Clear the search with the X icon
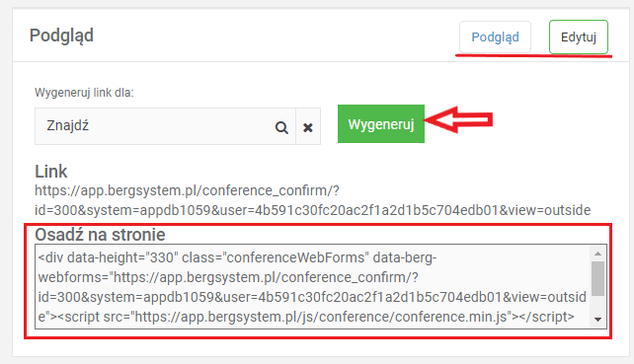 (x=308, y=127)
